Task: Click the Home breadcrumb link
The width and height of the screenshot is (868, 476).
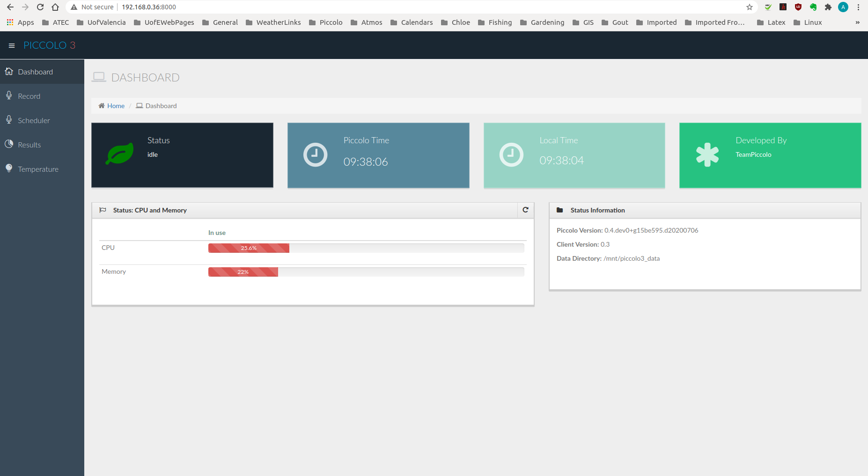Action: [x=115, y=106]
